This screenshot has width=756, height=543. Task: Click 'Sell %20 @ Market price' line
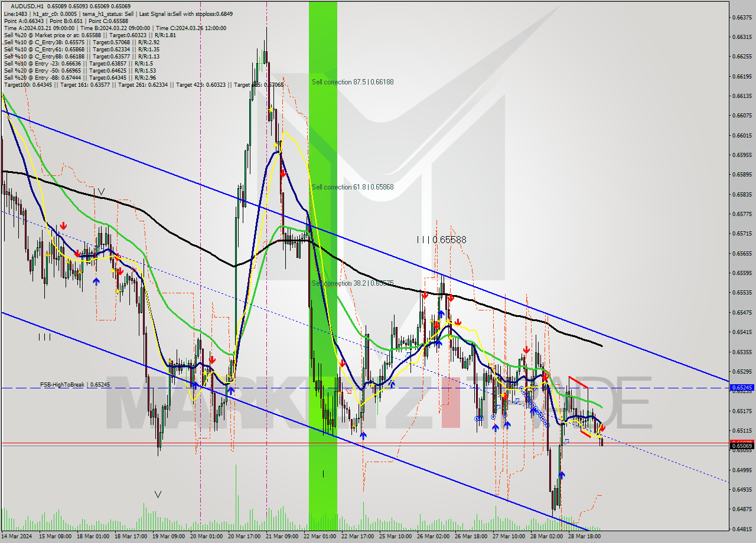tap(90, 35)
